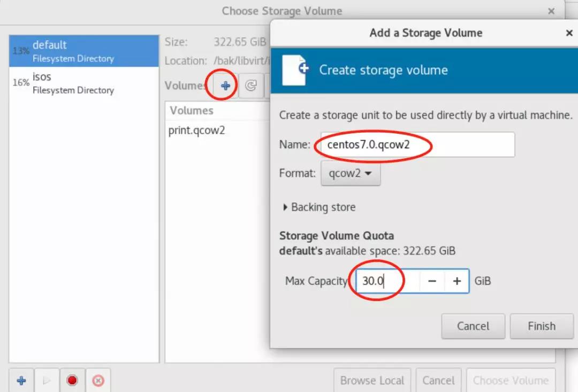Viewport: 578px width, 392px height.
Task: Cancel the Add a Storage Volume dialog
Action: coord(473,326)
